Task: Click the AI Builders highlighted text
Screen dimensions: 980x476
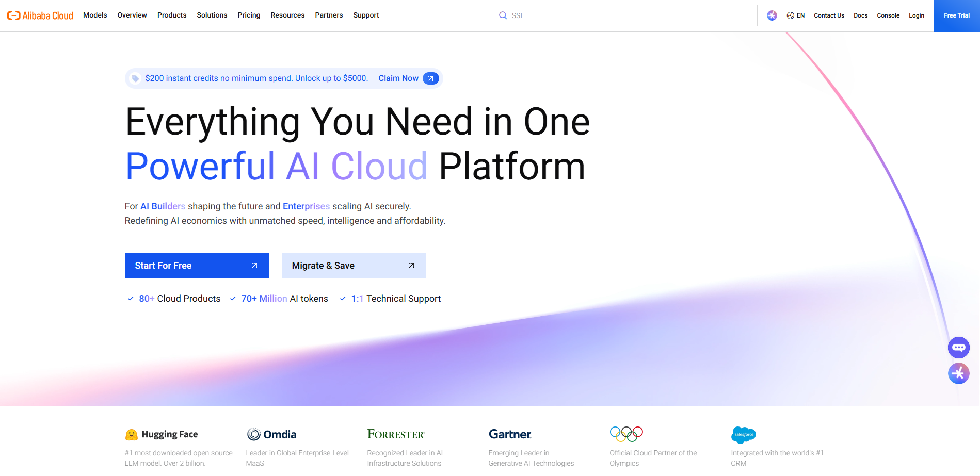Action: 163,206
